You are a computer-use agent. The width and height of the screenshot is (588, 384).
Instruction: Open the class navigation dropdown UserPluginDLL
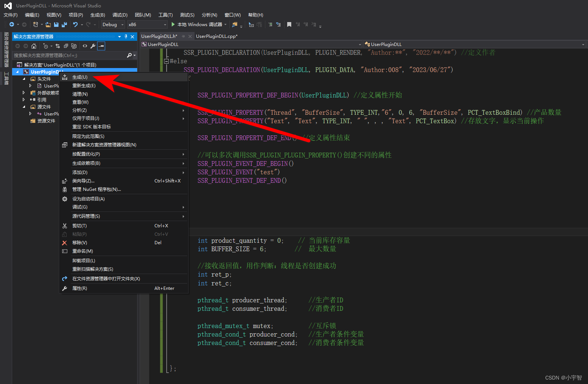pyautogui.click(x=474, y=45)
